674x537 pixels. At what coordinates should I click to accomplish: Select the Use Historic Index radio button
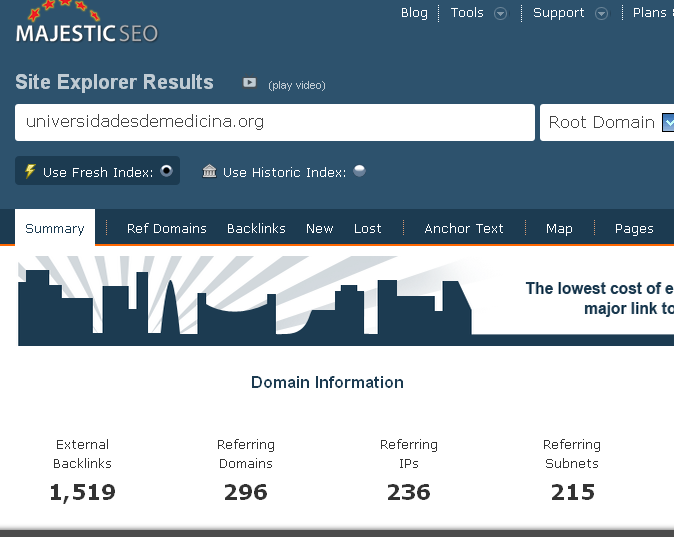[359, 171]
